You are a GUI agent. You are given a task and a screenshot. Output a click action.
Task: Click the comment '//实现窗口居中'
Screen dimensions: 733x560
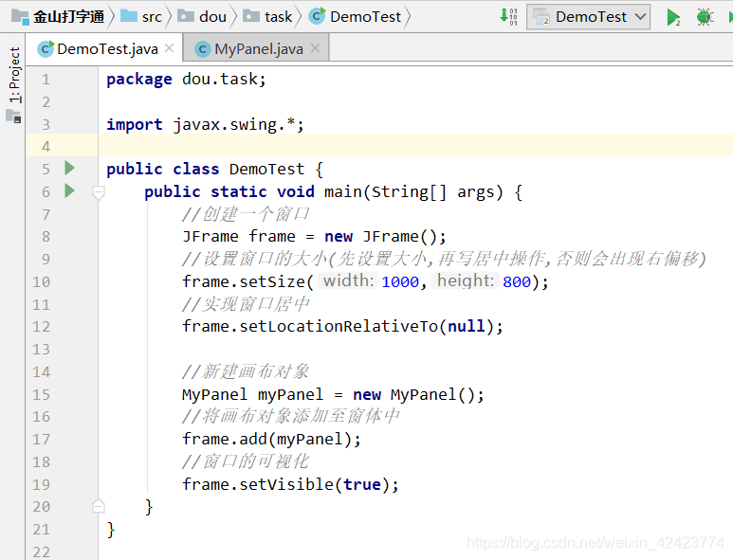[x=246, y=304]
